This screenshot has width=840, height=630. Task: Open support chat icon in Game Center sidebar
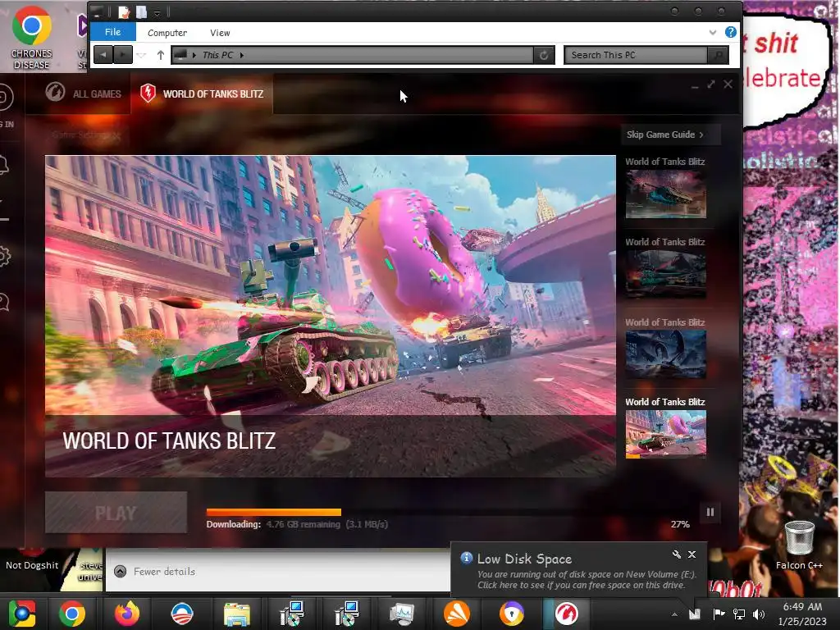point(4,302)
